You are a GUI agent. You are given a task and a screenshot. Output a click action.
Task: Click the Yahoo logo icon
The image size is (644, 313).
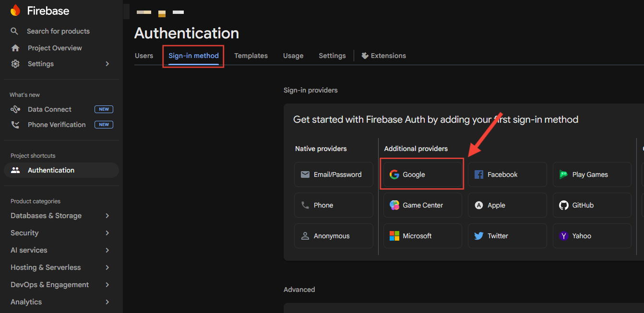pos(564,236)
